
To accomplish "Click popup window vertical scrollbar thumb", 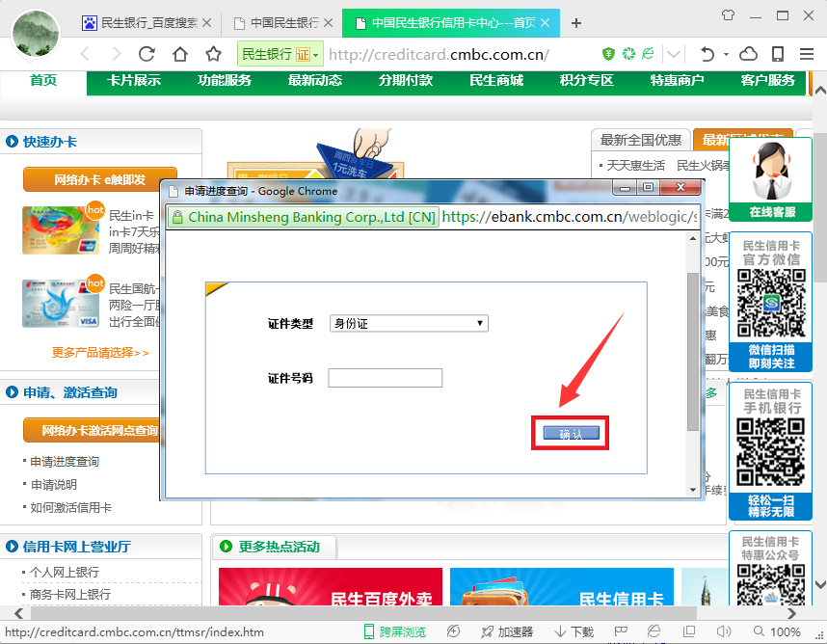I will pyautogui.click(x=692, y=352).
